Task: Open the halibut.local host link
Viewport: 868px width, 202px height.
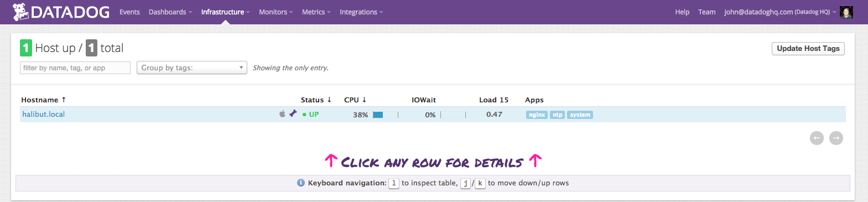Action: point(44,115)
